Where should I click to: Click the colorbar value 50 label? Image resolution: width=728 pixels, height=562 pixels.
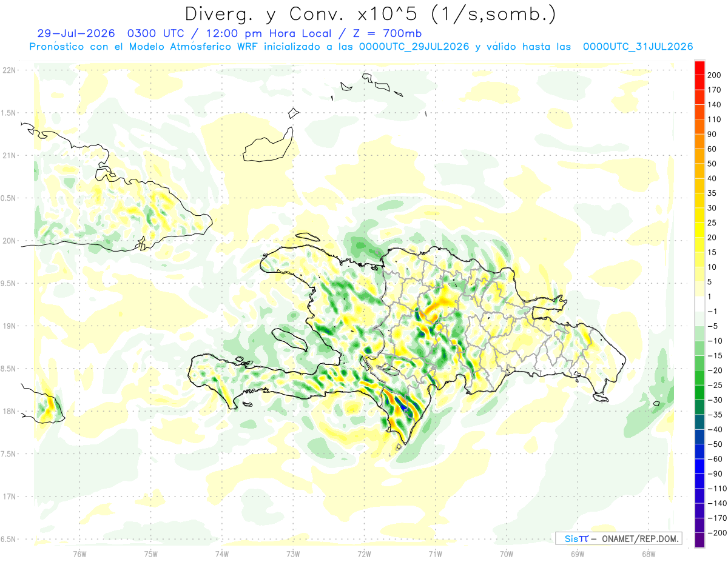click(x=713, y=164)
